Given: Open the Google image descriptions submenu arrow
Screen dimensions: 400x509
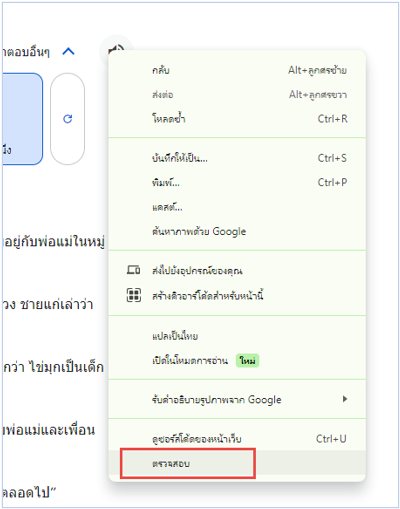Looking at the screenshot, I should (345, 399).
